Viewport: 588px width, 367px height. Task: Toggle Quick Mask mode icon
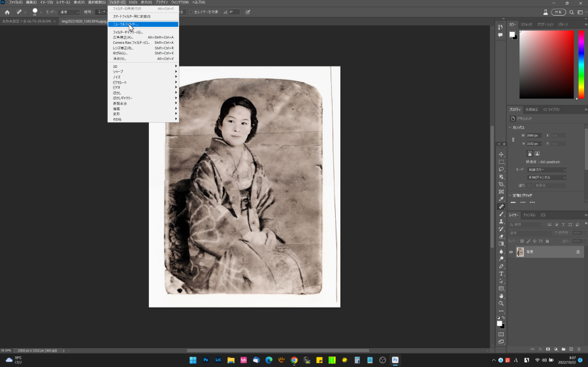click(x=501, y=334)
